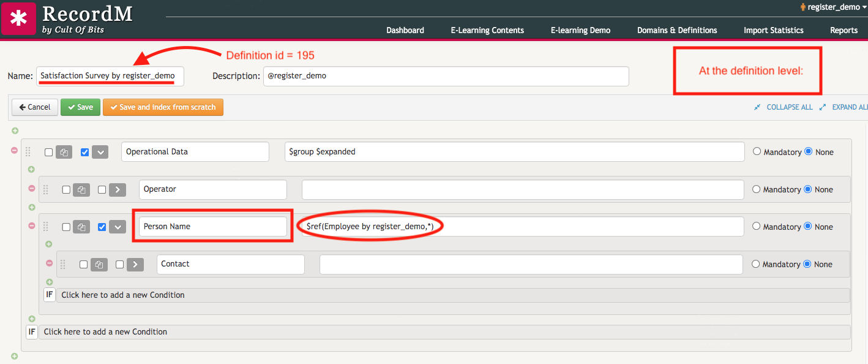Duplicate the Contact field with copy icon
Viewport: 868px width, 364px height.
99,265
